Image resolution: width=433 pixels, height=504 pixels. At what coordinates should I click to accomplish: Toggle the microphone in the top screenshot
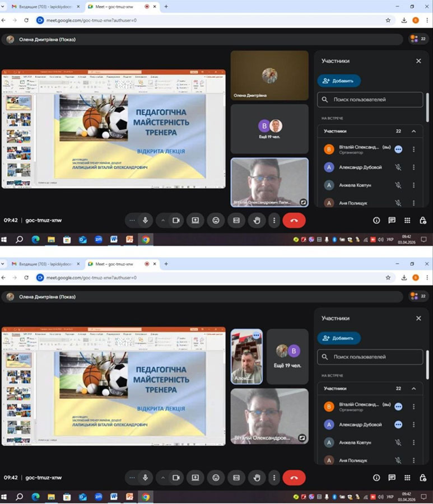pos(145,221)
